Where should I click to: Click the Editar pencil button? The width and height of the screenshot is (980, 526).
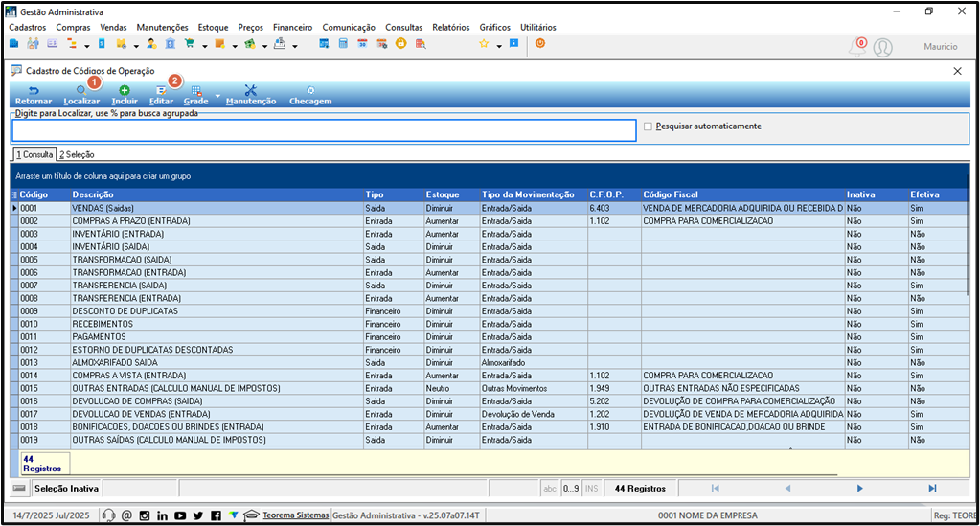pyautogui.click(x=161, y=95)
